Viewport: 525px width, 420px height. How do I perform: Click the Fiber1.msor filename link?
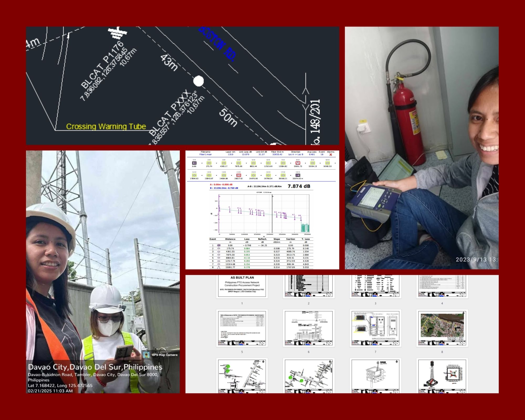point(205,155)
